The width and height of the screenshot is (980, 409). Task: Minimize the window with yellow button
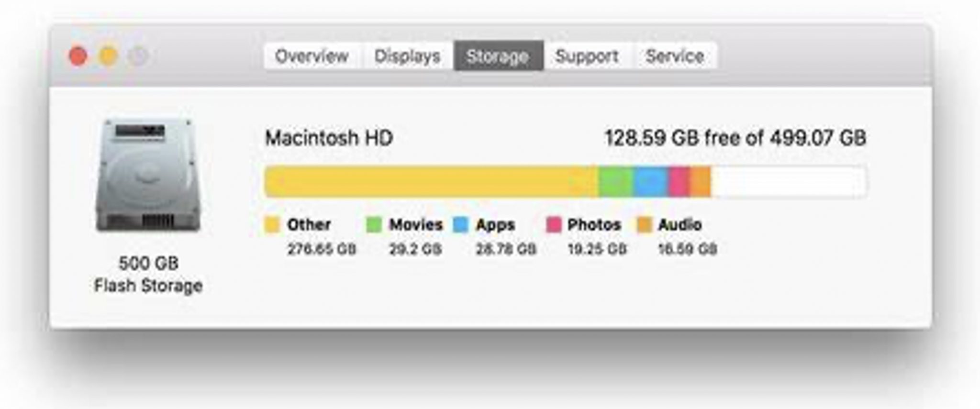[108, 56]
